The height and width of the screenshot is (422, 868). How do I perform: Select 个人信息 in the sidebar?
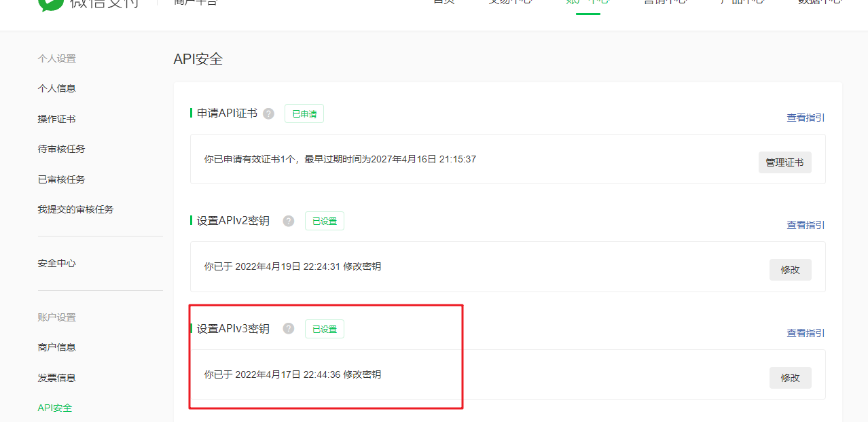point(56,88)
